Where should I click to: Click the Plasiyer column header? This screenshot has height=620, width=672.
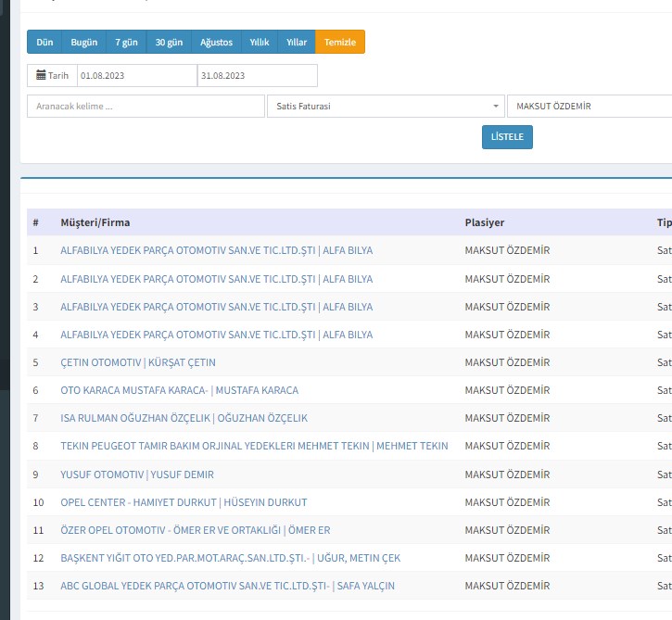pos(484,222)
